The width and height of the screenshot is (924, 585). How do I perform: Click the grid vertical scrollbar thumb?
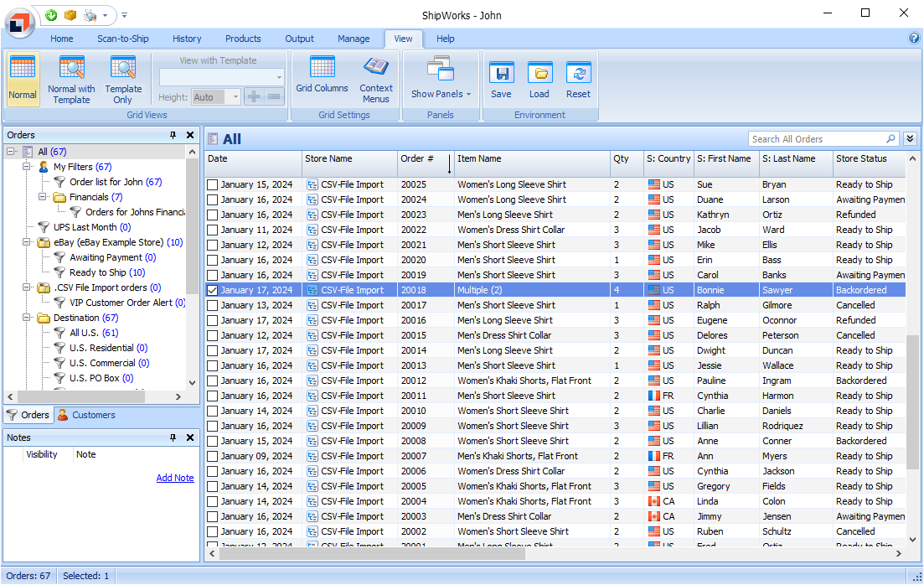(913, 401)
